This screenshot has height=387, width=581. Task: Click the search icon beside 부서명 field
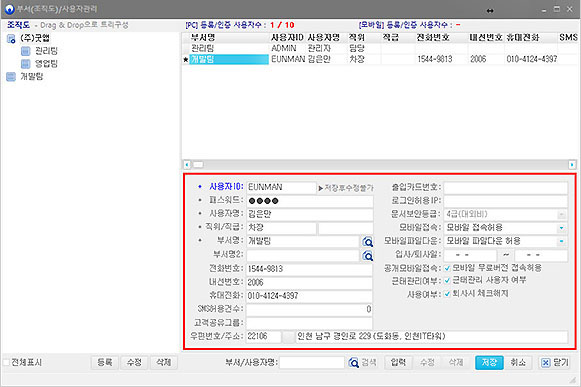[367, 242]
